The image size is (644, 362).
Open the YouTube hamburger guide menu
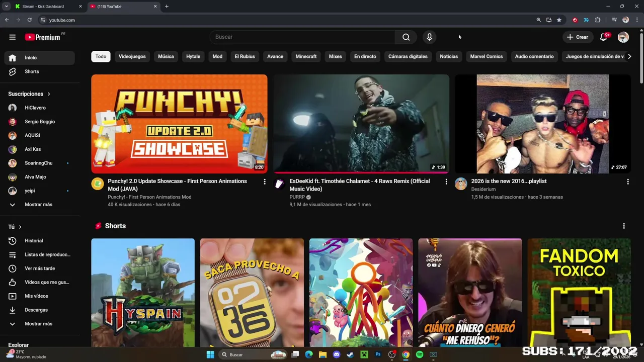12,37
